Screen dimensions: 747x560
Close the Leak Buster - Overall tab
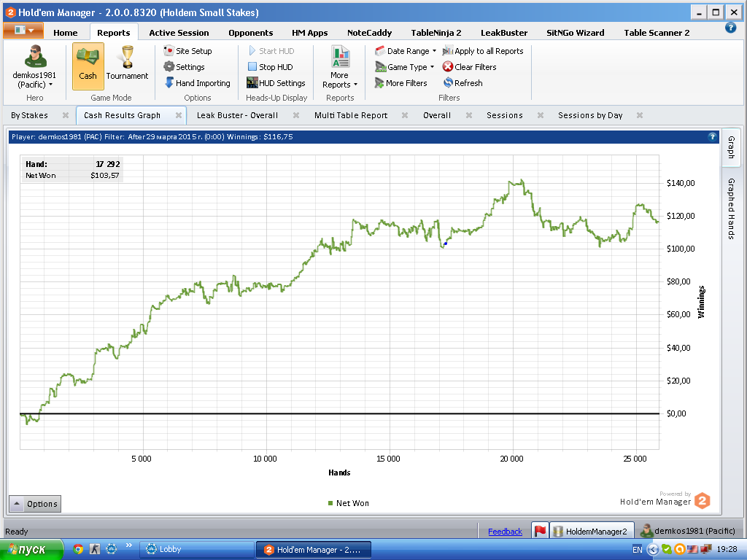point(296,115)
